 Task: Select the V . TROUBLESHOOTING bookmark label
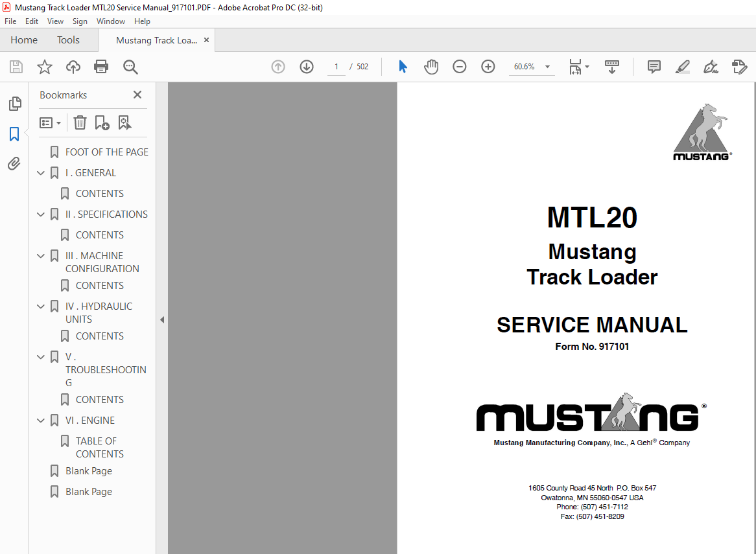[x=106, y=369]
